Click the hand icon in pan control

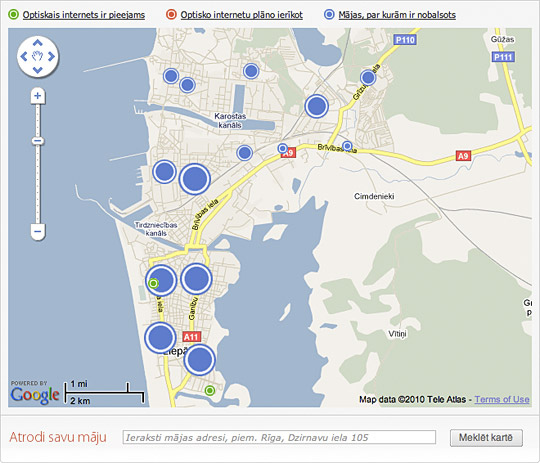[38, 56]
